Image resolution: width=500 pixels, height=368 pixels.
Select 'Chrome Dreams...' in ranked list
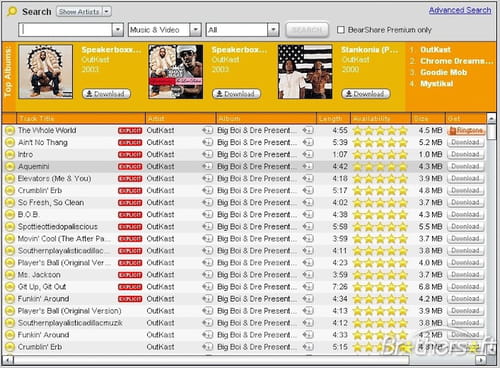tap(456, 61)
